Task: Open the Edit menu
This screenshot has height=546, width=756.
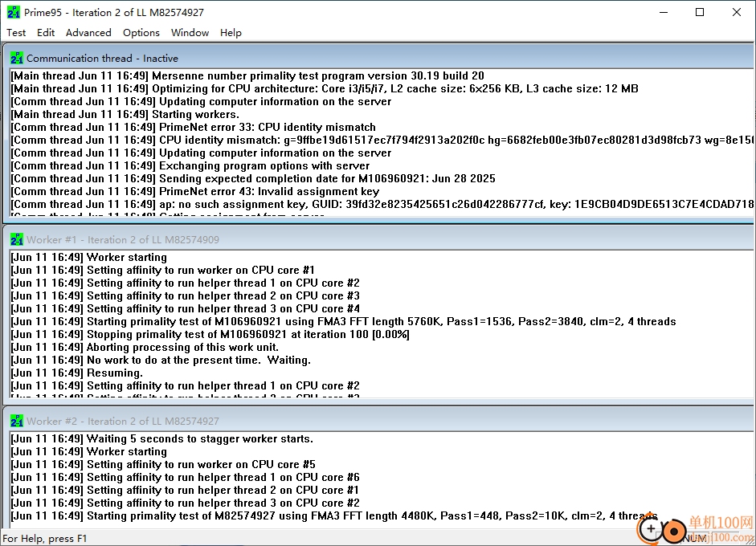Action: pos(46,33)
